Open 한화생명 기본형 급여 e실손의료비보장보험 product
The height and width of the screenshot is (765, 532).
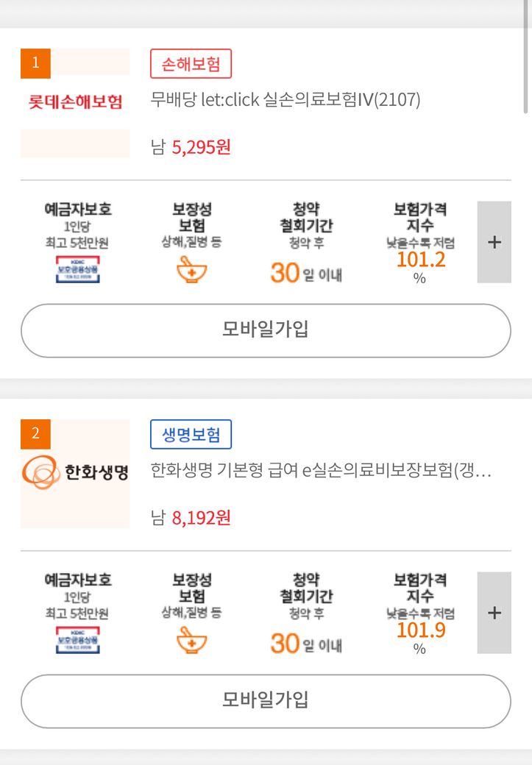pyautogui.click(x=321, y=471)
